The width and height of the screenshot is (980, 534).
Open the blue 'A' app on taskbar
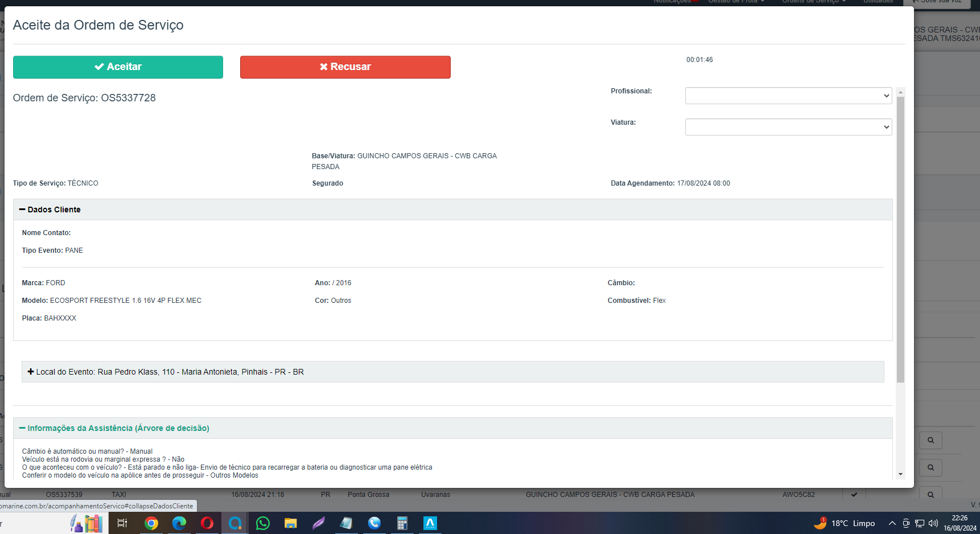[430, 523]
